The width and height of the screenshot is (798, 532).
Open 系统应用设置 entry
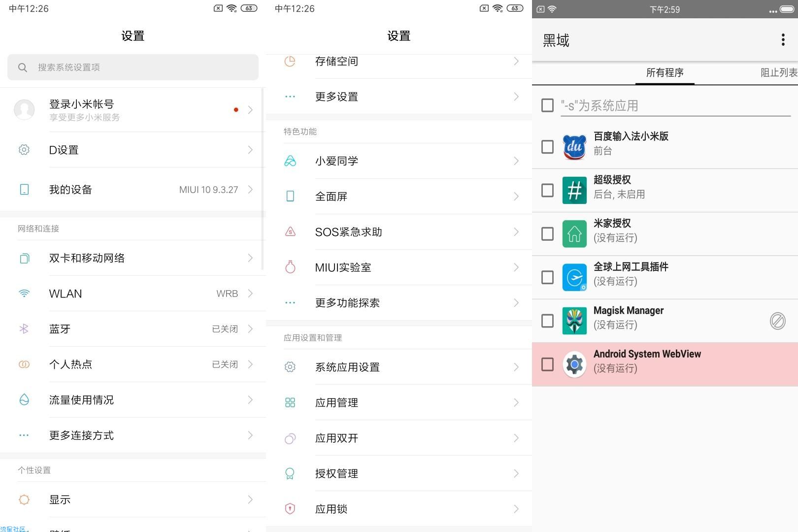[x=399, y=367]
